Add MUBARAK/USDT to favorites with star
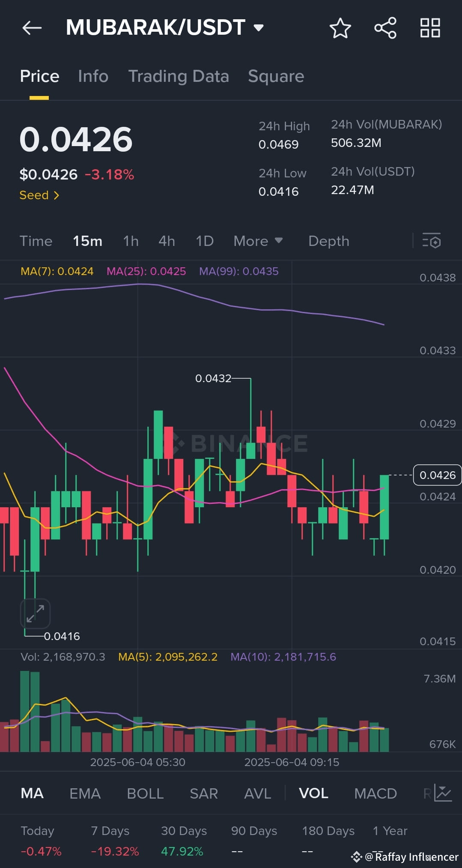Image resolution: width=462 pixels, height=868 pixels. coord(340,28)
